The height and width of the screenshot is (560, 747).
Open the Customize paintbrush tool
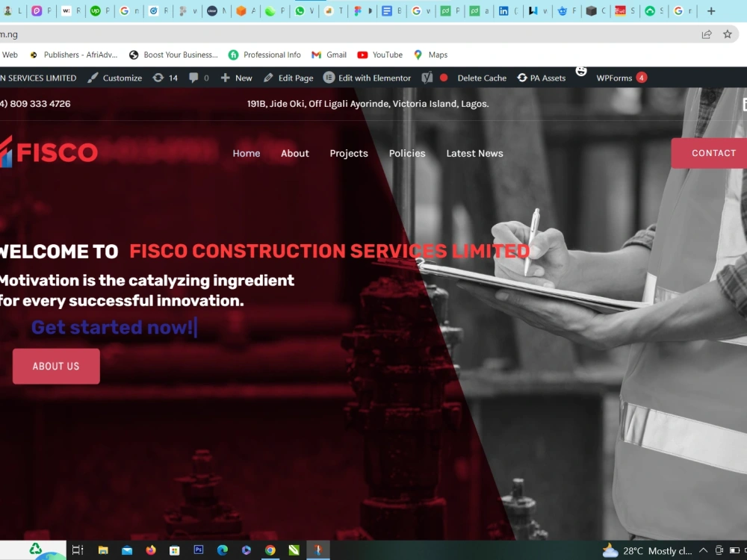(115, 78)
